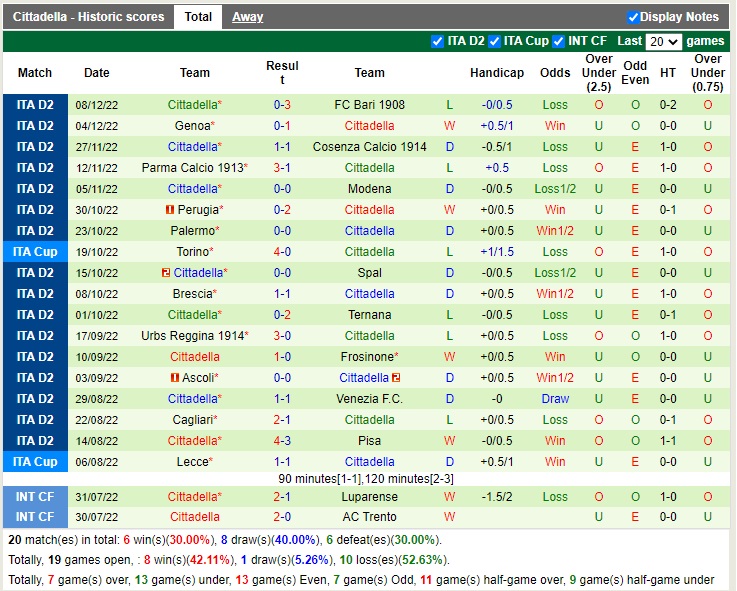The height and width of the screenshot is (591, 737).
Task: Open the Parma Calcio 1913 team page
Action: tap(192, 168)
